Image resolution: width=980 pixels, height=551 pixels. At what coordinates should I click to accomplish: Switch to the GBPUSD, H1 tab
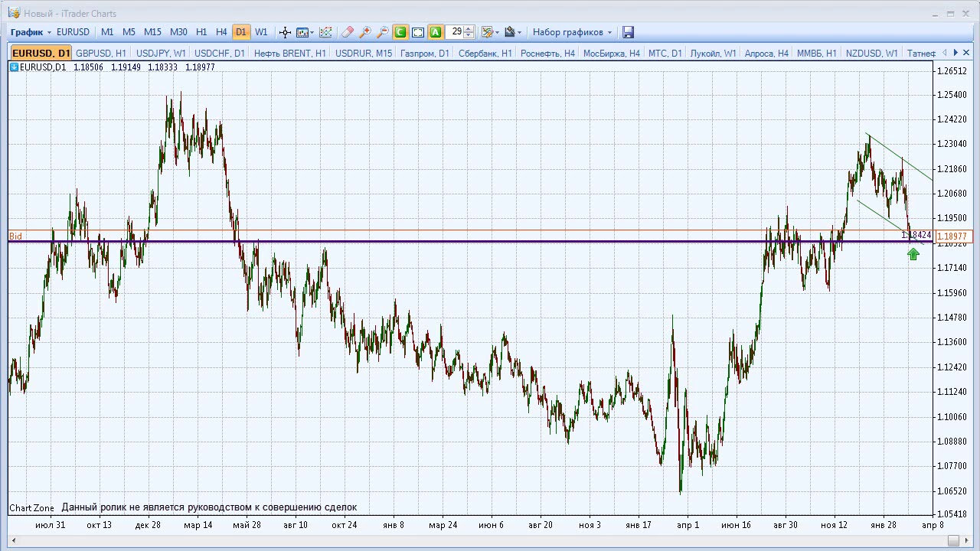(101, 54)
